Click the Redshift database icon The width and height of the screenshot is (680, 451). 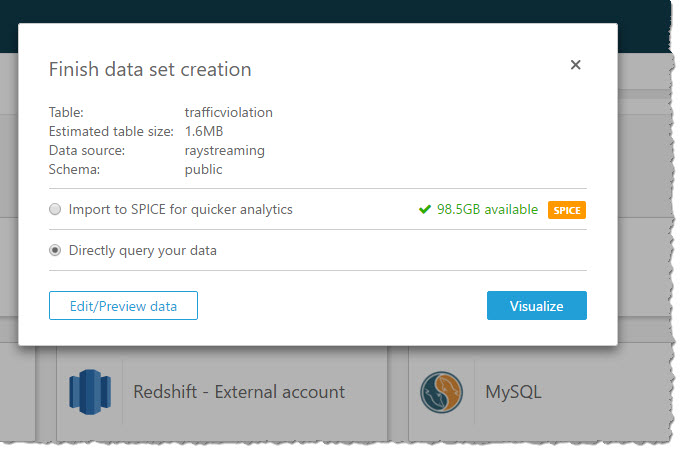(x=89, y=391)
